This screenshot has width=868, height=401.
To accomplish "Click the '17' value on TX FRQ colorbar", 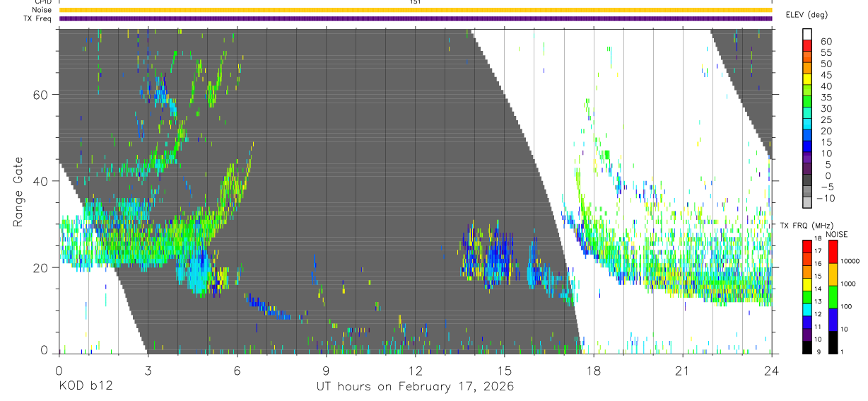I will click(819, 251).
